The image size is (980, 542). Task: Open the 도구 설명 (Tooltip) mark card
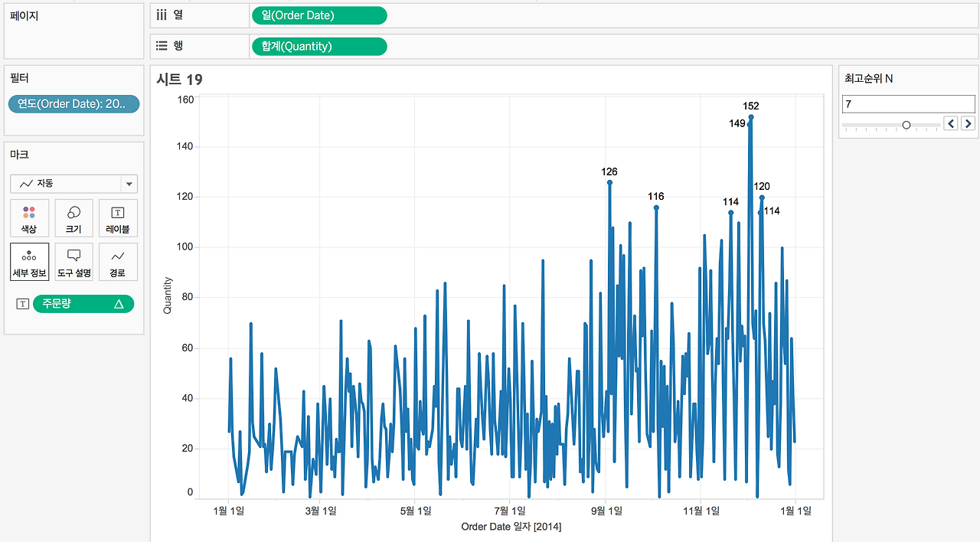point(74,262)
